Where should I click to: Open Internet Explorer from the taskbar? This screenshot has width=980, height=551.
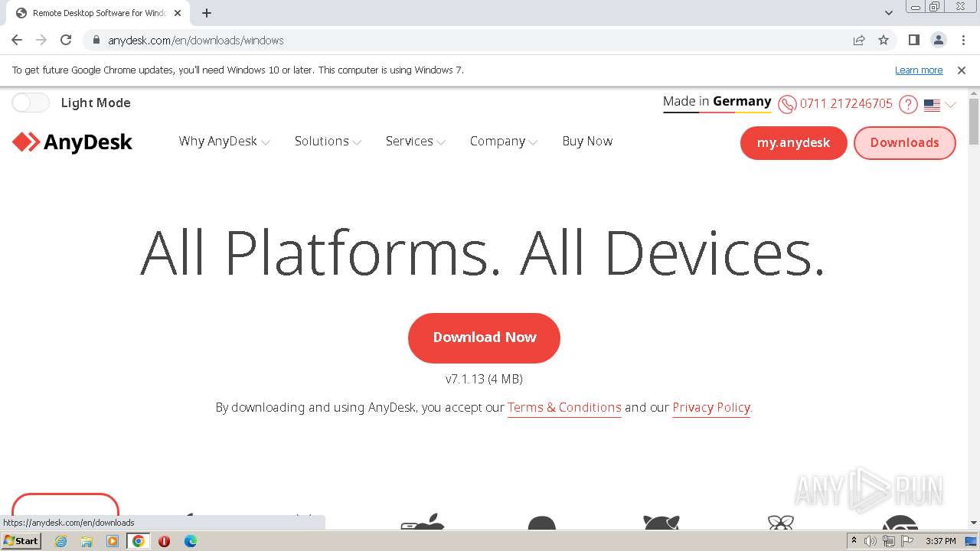click(x=60, y=541)
